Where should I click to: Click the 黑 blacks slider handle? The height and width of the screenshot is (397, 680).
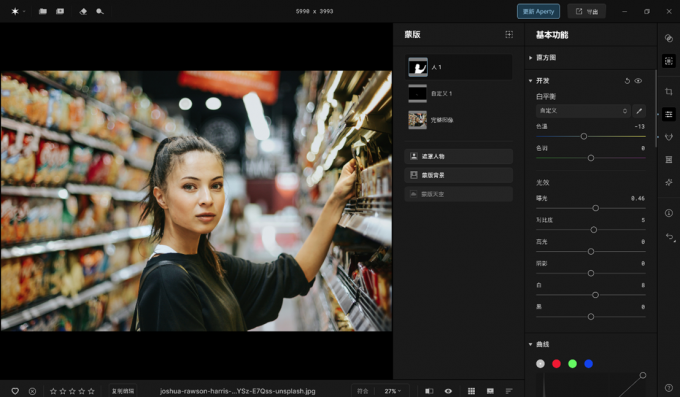click(591, 317)
